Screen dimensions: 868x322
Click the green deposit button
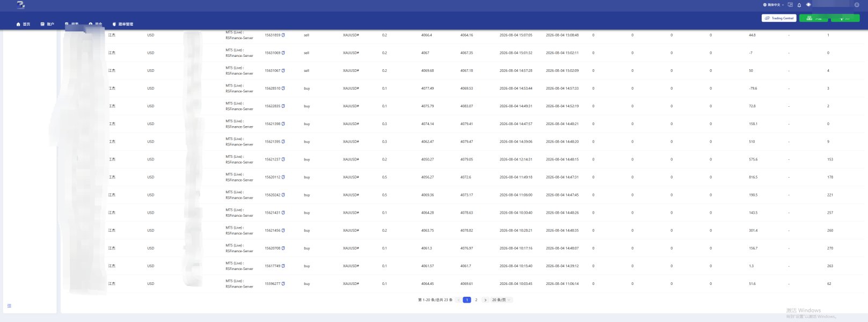click(814, 18)
